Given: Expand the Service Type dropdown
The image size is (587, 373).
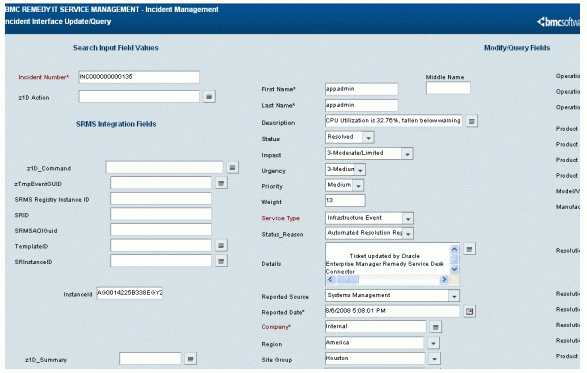Looking at the screenshot, I should pos(408,218).
